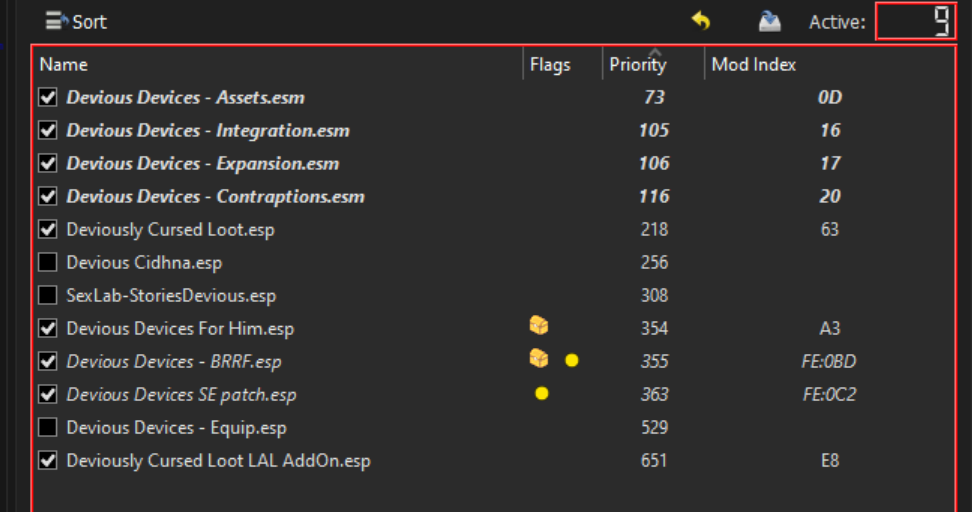The width and height of the screenshot is (972, 512).
Task: Click the Active plugins counter display
Action: [x=915, y=21]
